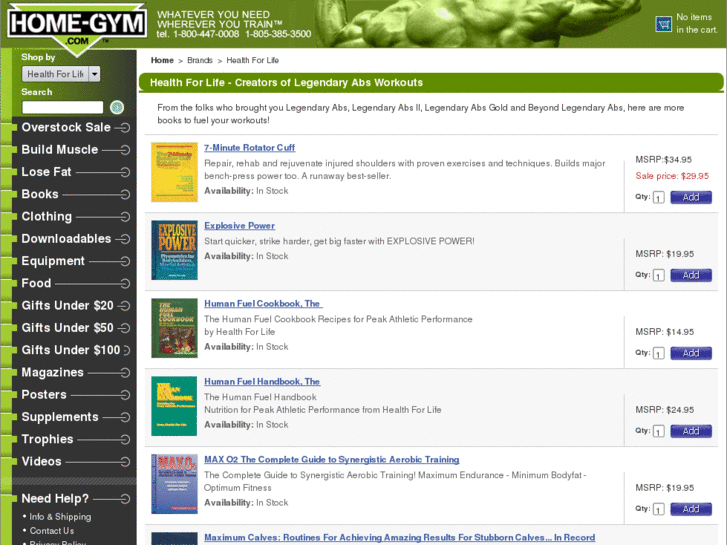Screen dimensions: 727x545
Task: Click the phone number 1-800-447-0008
Action: [206, 34]
